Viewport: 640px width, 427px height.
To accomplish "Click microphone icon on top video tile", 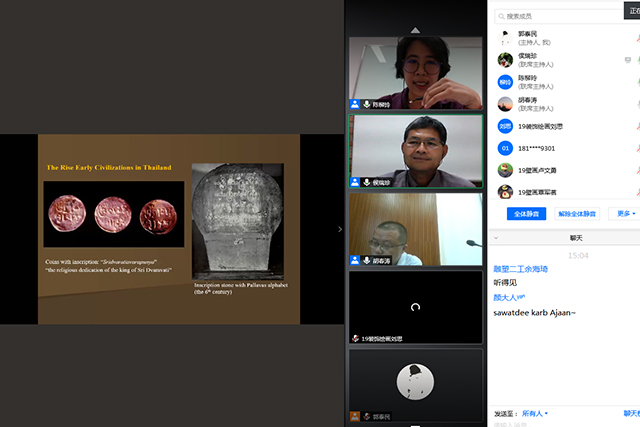I will click(x=367, y=104).
